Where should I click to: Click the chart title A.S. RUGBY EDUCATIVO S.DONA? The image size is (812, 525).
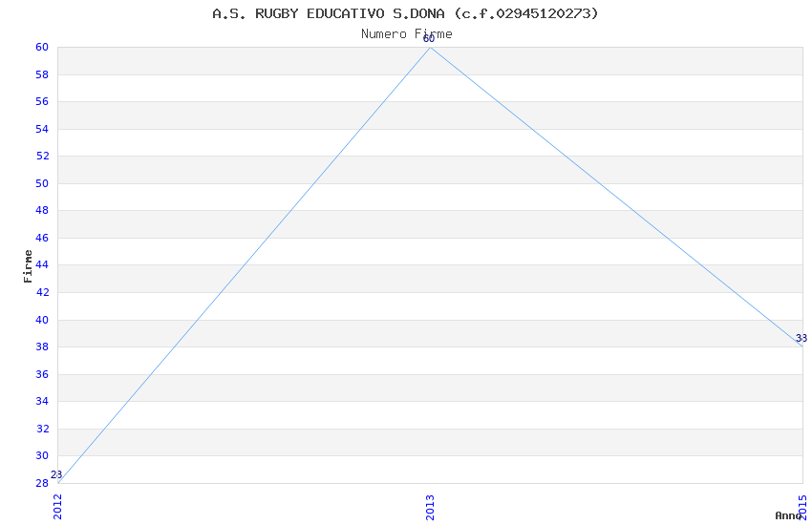click(x=405, y=13)
